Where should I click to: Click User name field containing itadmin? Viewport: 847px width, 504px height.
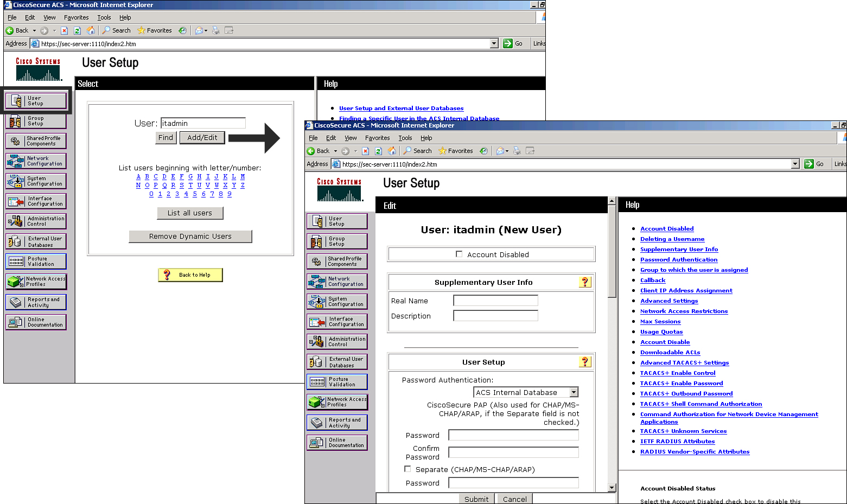point(203,123)
